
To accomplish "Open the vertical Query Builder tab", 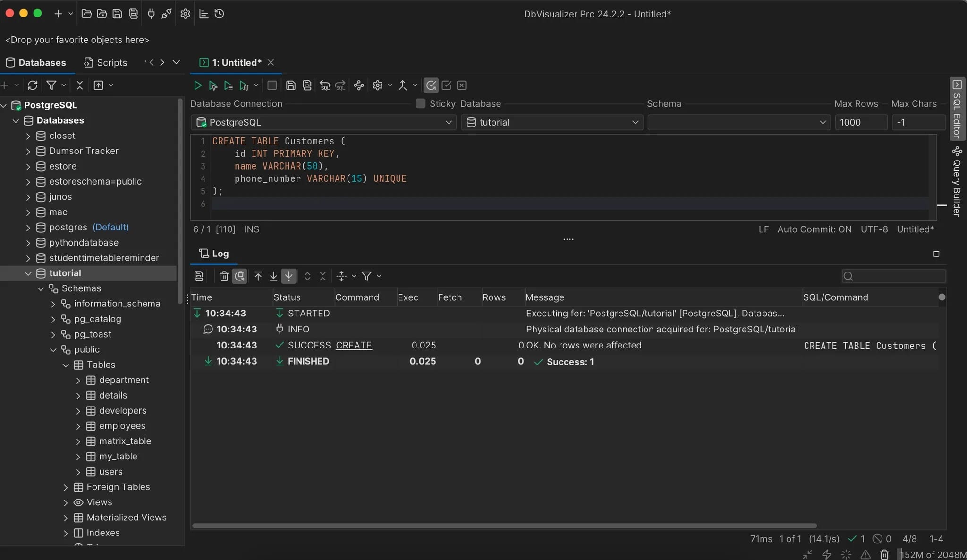I will click(x=957, y=182).
